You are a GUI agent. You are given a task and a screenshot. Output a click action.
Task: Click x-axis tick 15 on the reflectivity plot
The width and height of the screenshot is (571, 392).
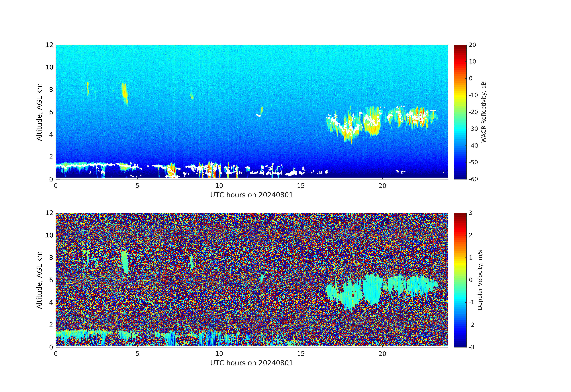pos(301,186)
